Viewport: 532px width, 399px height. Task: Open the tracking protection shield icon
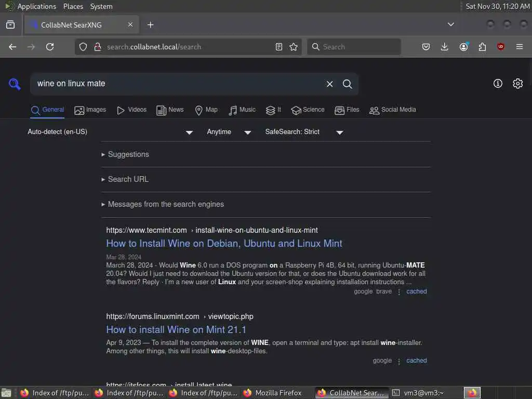pos(83,47)
